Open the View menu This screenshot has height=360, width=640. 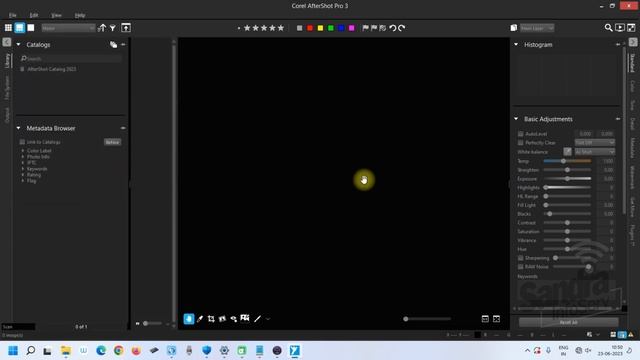pyautogui.click(x=56, y=15)
